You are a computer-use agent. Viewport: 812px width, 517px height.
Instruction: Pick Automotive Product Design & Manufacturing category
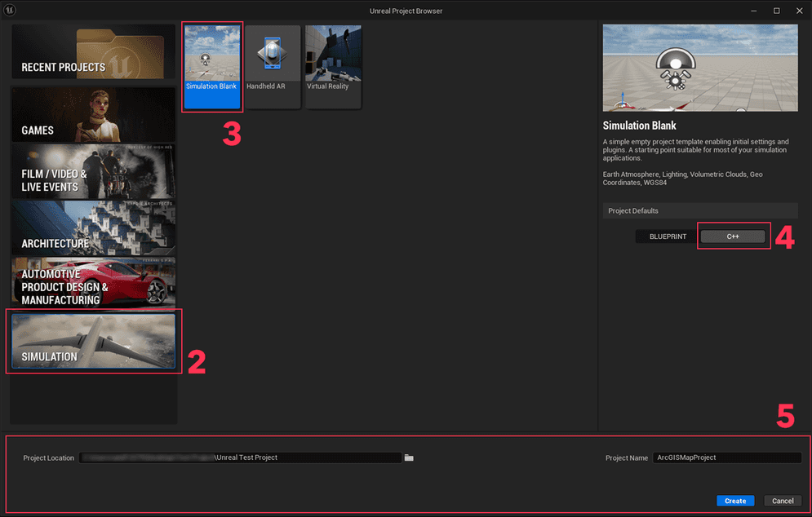93,283
